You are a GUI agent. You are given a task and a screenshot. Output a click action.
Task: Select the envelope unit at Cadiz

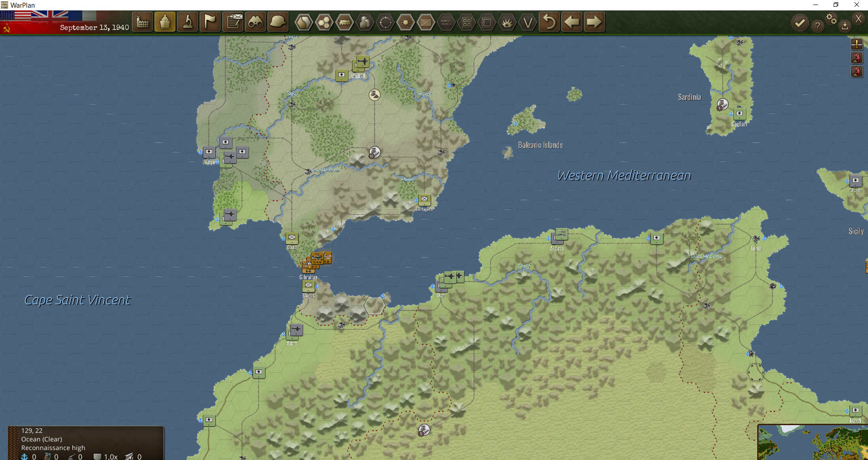292,238
